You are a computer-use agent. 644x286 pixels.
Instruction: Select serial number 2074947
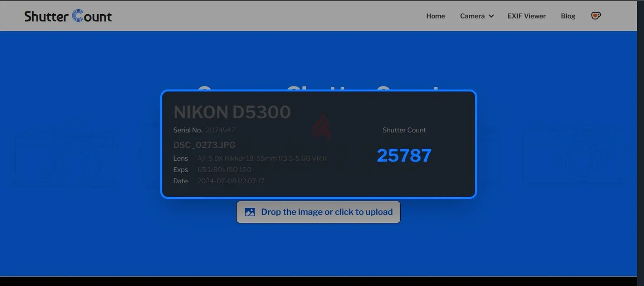click(x=220, y=130)
